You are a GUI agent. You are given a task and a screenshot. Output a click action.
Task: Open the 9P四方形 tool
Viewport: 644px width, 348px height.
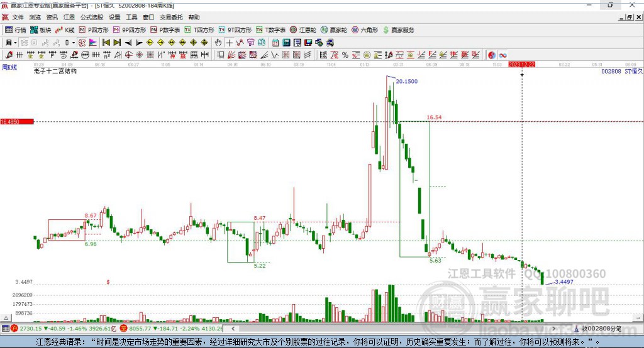coord(130,30)
